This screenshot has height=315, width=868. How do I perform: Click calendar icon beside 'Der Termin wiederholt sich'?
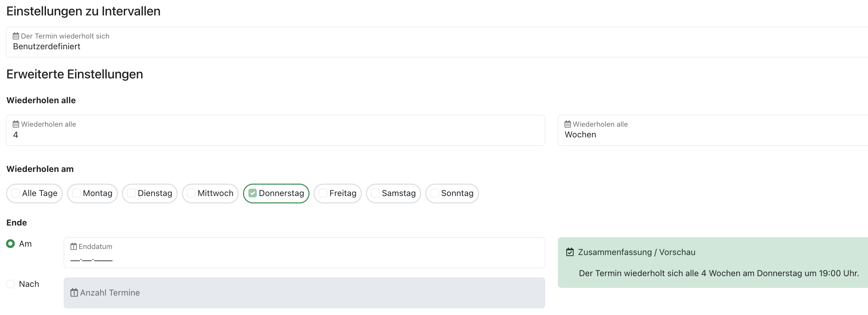16,36
